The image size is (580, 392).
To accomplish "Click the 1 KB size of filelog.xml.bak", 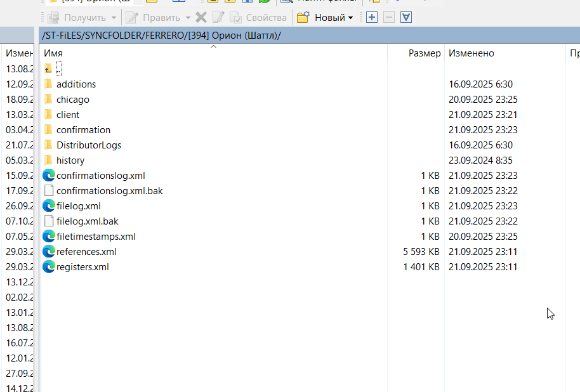I will (430, 221).
